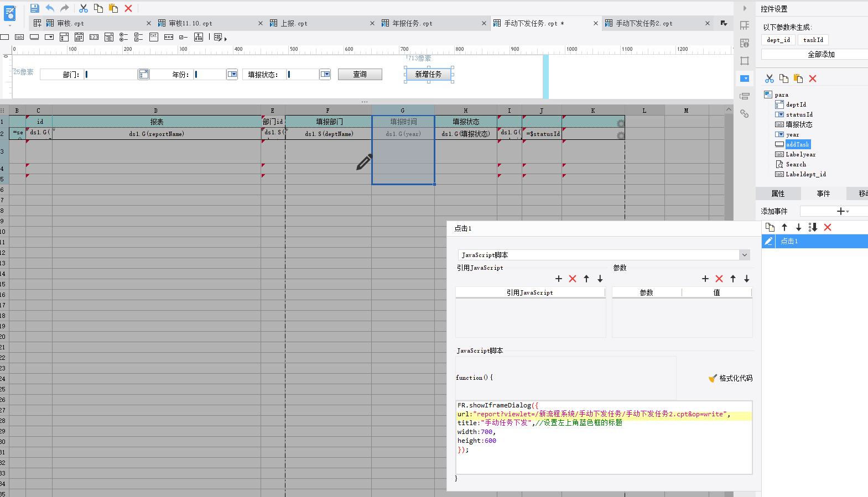
Task: Select the ds1.S(deptName) cell
Action: click(x=329, y=134)
